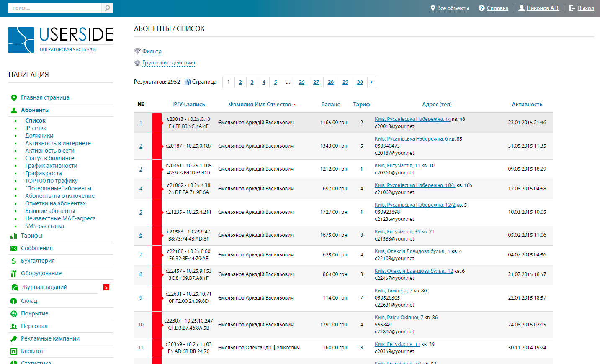This screenshot has height=364, width=600.
Task: Click the copy page icon near results
Action: pyautogui.click(x=187, y=82)
